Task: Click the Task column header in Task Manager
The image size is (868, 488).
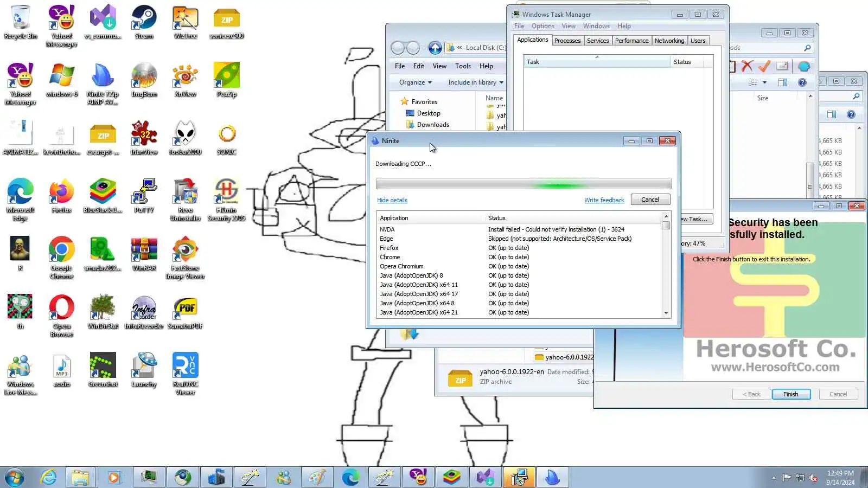Action: click(597, 62)
